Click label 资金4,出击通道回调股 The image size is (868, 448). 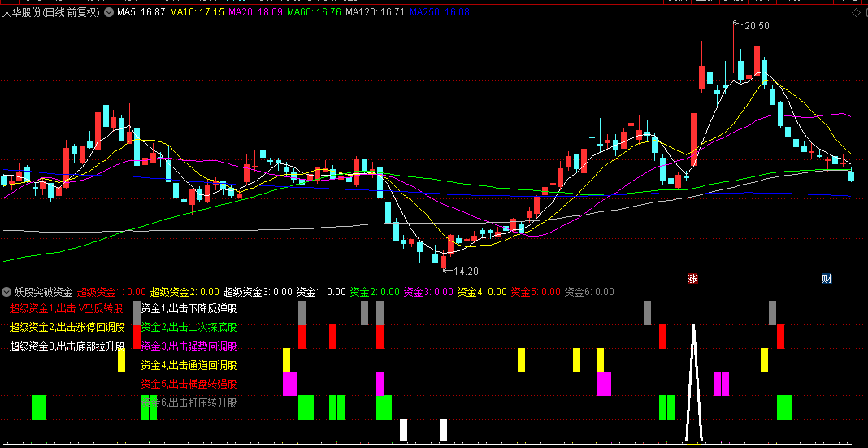coord(189,366)
